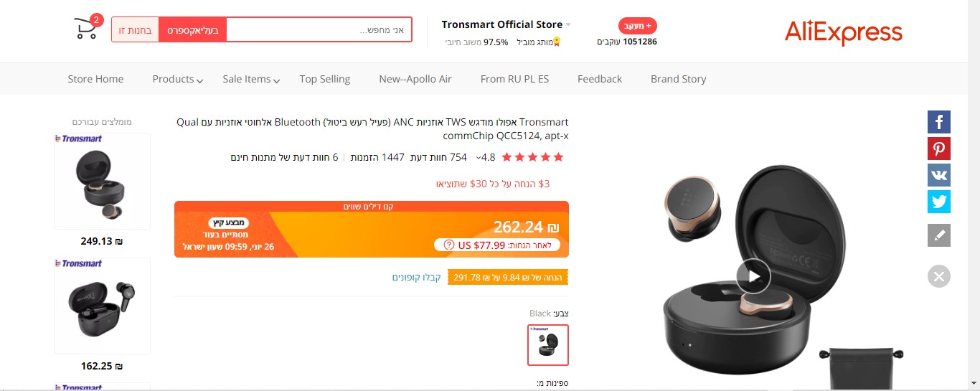Click the get coupons link

416,277
